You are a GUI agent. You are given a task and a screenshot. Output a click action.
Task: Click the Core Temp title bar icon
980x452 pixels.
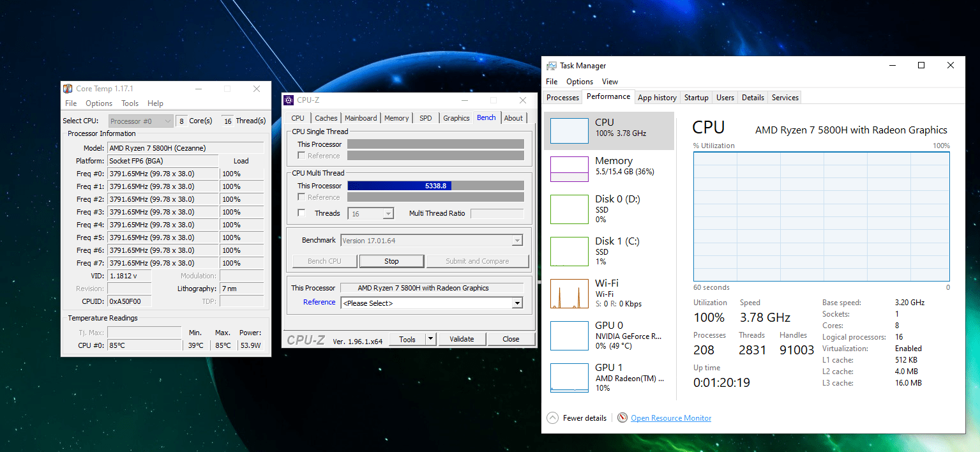coord(68,89)
